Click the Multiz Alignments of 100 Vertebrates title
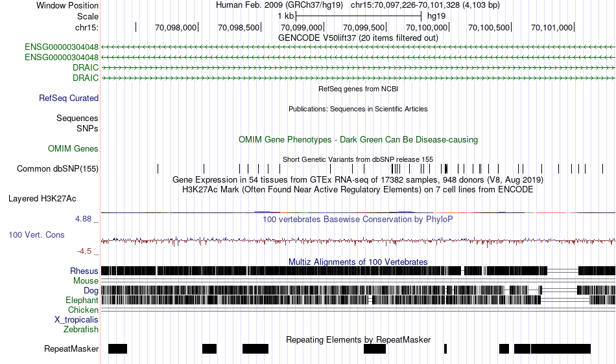This screenshot has width=616, height=364. pyautogui.click(x=358, y=262)
